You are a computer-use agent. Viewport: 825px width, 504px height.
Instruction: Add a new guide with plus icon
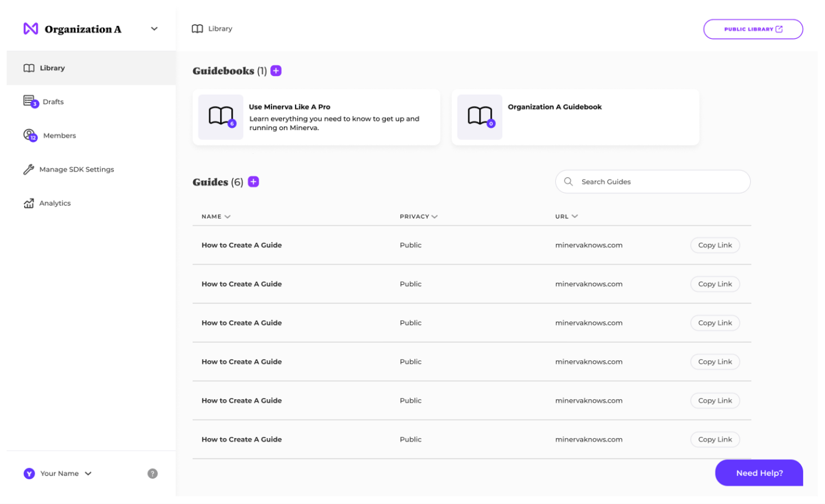point(253,181)
